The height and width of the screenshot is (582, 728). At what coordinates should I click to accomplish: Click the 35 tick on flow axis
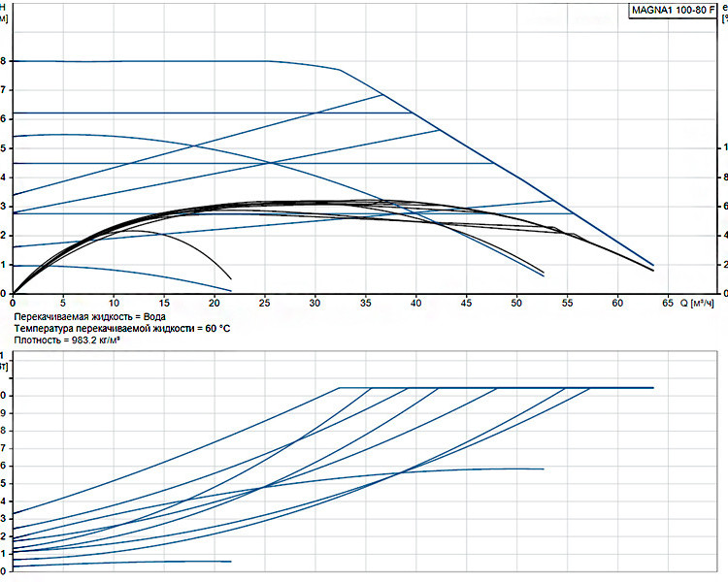(x=365, y=303)
